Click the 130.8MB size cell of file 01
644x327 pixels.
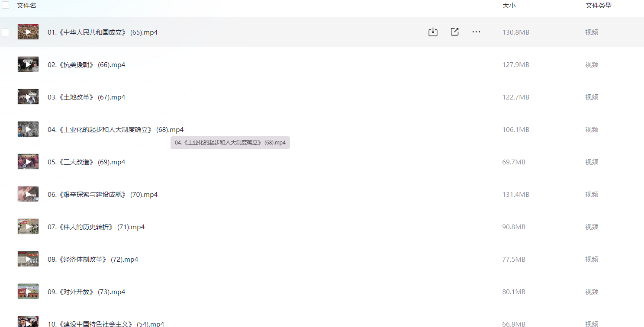515,32
